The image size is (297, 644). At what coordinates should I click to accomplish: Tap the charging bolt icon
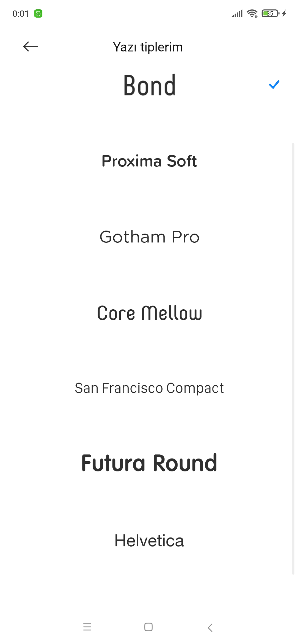click(284, 13)
